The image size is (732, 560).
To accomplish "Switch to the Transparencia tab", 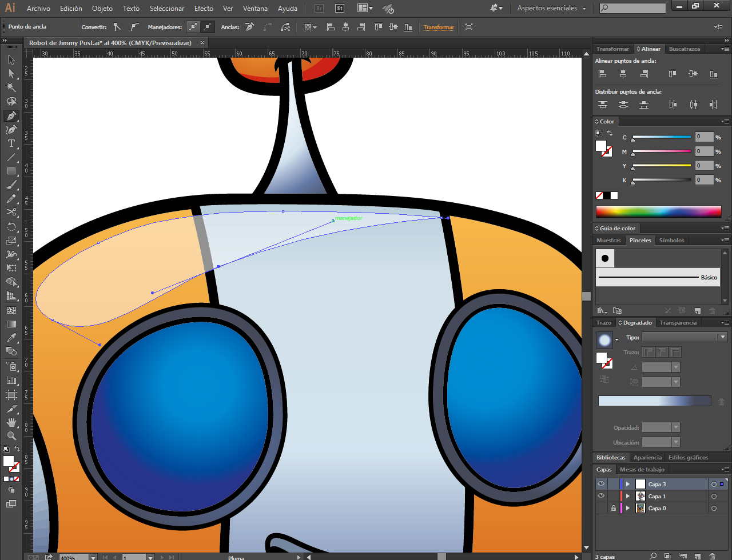I will 678,323.
